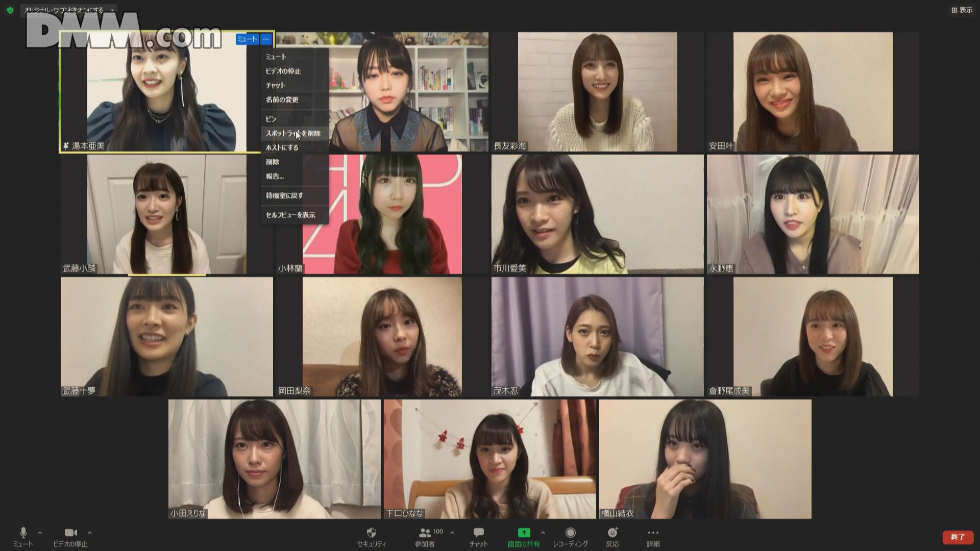This screenshot has width=980, height=551.
Task: Open the 表示 view layout option
Action: 962,10
